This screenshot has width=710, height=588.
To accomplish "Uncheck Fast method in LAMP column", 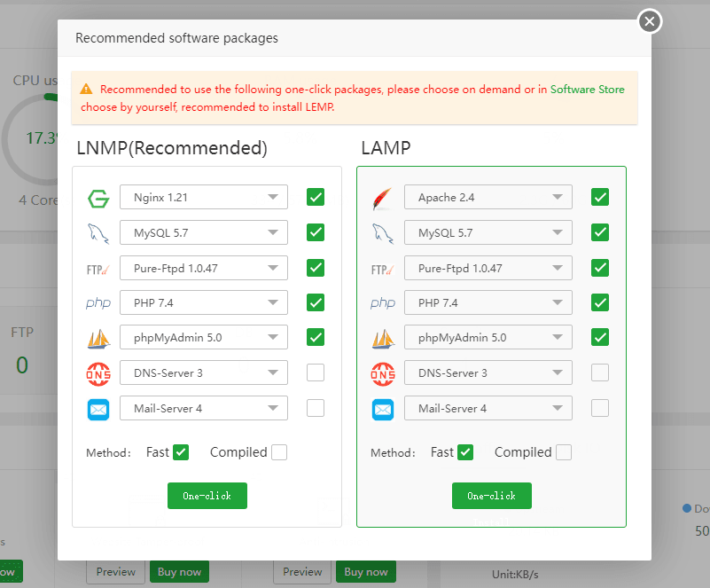I will [x=464, y=451].
